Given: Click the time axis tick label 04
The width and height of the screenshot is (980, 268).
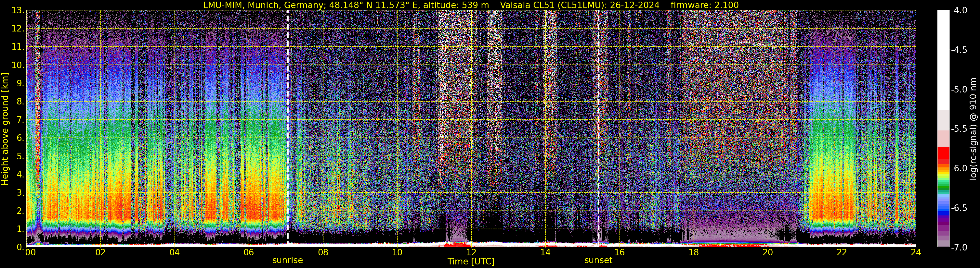Looking at the screenshot, I should (174, 252).
